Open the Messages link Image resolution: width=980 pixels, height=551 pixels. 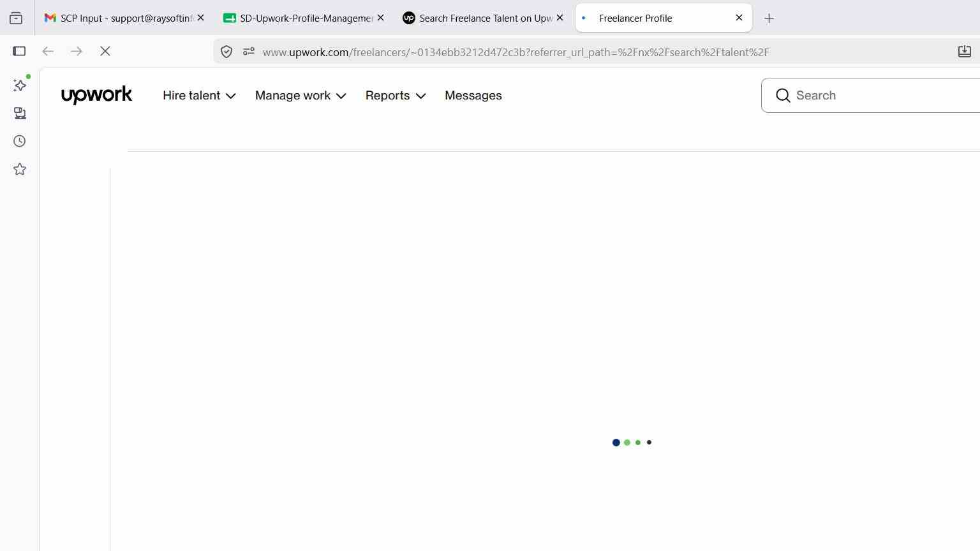click(x=473, y=96)
